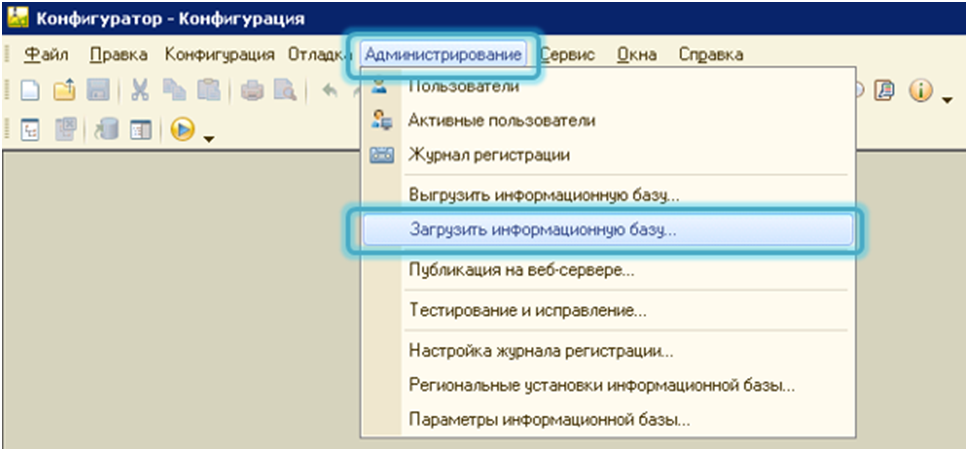Expand the dropdown arrow beside play button

209,139
